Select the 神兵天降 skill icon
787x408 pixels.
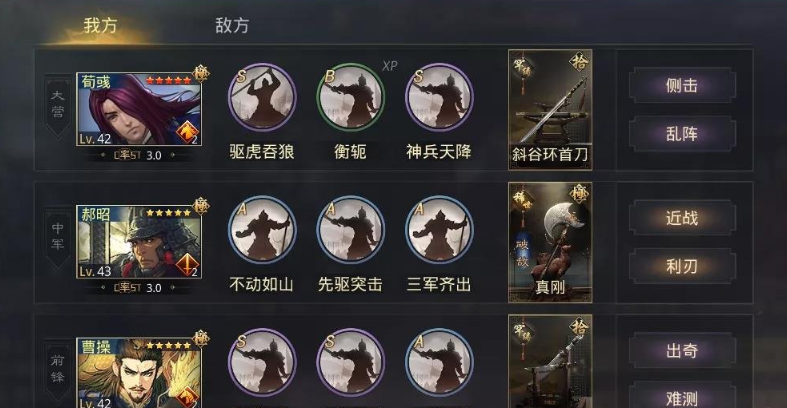[439, 97]
